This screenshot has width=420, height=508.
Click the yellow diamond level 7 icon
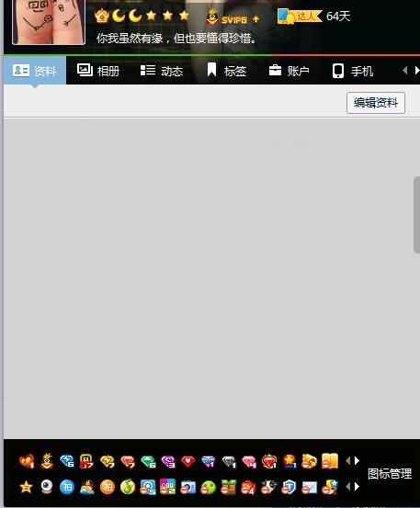pyautogui.click(x=108, y=461)
